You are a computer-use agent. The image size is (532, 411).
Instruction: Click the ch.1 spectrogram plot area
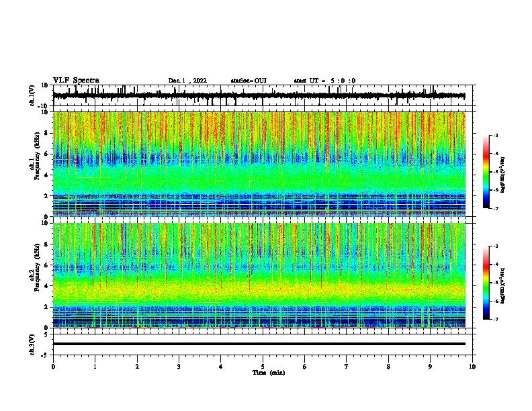tap(259, 164)
